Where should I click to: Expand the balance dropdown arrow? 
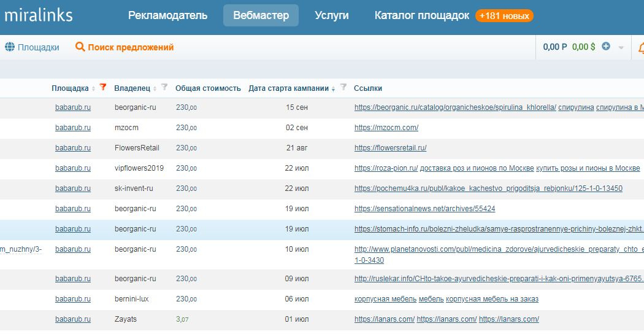(621, 48)
